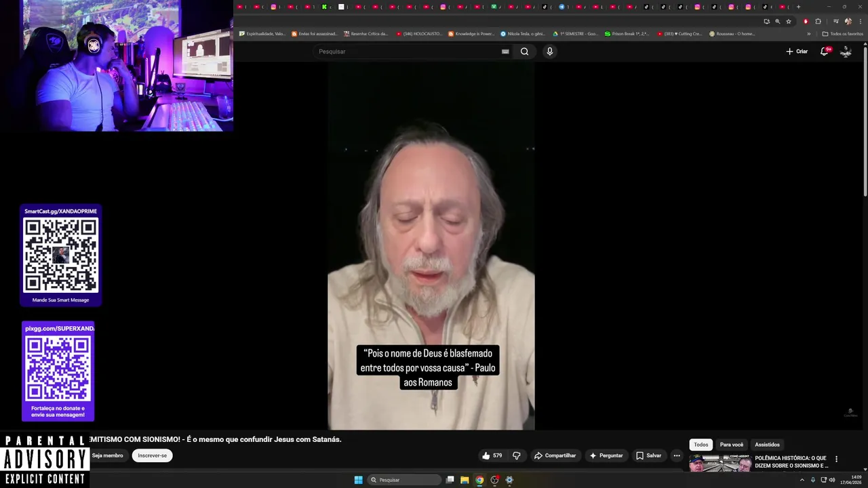The width and height of the screenshot is (868, 488).
Task: Click the playing video of the bearded man
Action: coord(431,246)
